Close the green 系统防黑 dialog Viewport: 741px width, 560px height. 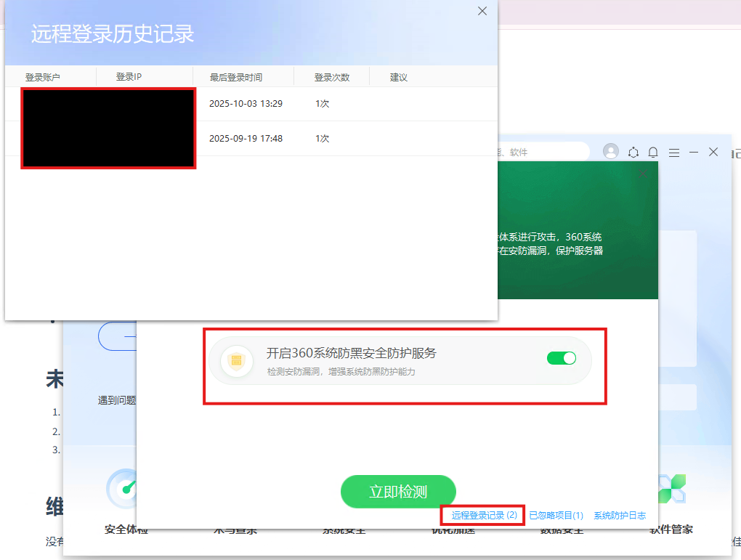point(643,174)
